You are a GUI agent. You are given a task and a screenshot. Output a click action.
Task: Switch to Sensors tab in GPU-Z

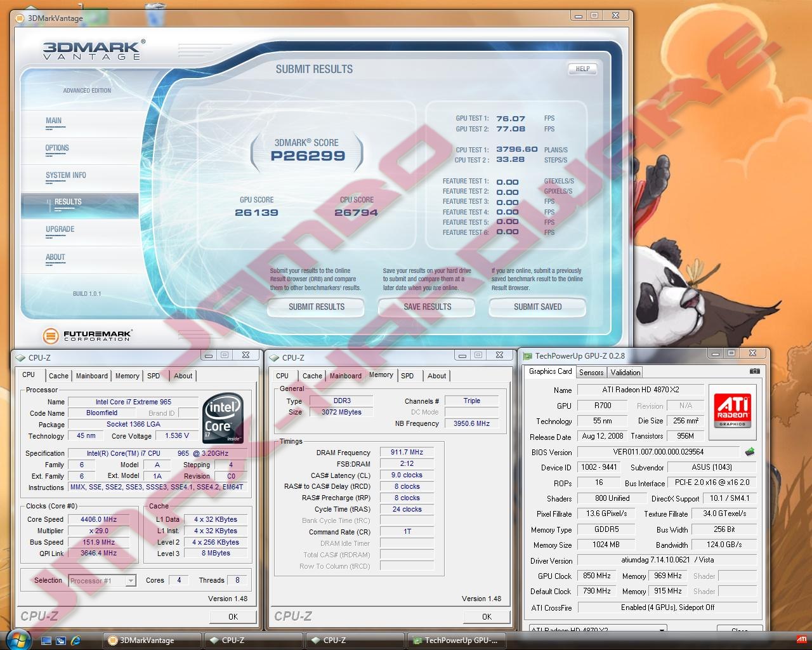[591, 373]
